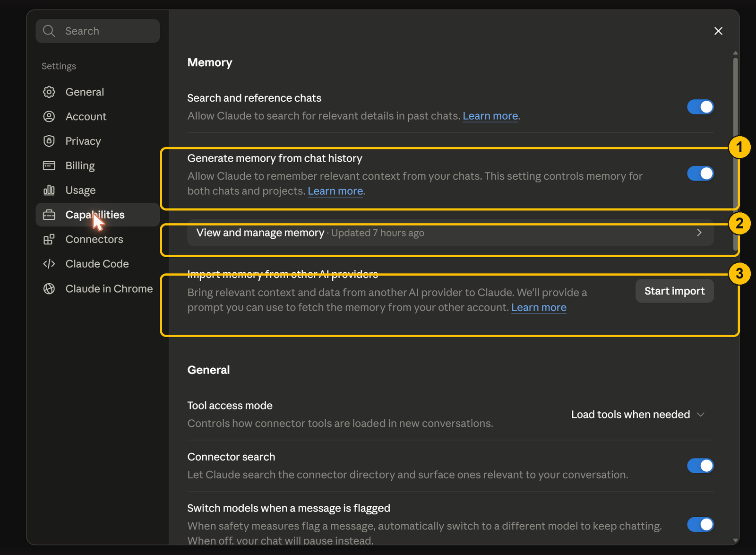Click the Capabilities briefcase icon
The image size is (756, 555).
[49, 215]
